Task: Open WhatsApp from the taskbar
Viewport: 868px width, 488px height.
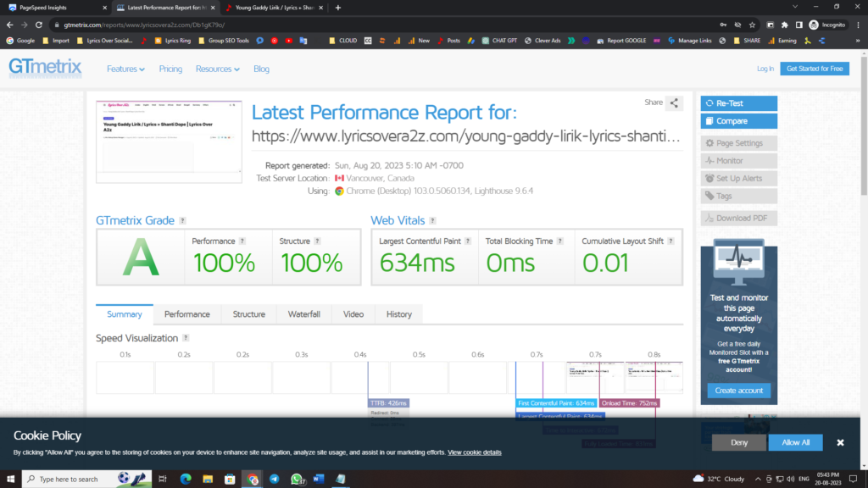Action: pos(297,480)
